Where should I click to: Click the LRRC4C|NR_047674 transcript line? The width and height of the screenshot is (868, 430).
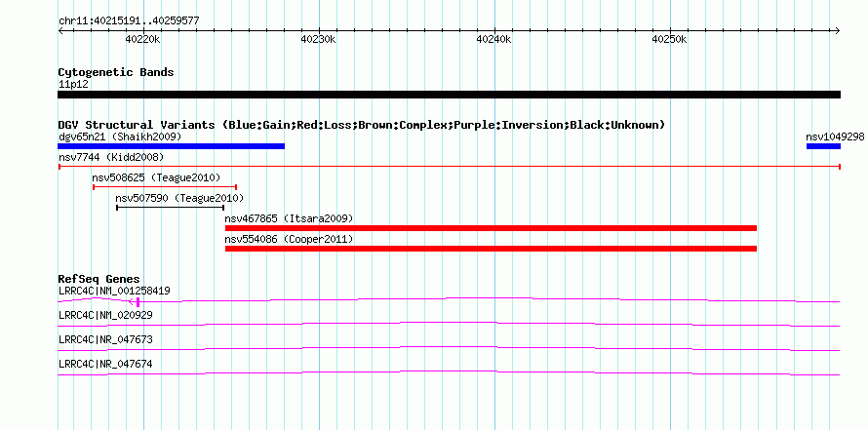pos(449,372)
